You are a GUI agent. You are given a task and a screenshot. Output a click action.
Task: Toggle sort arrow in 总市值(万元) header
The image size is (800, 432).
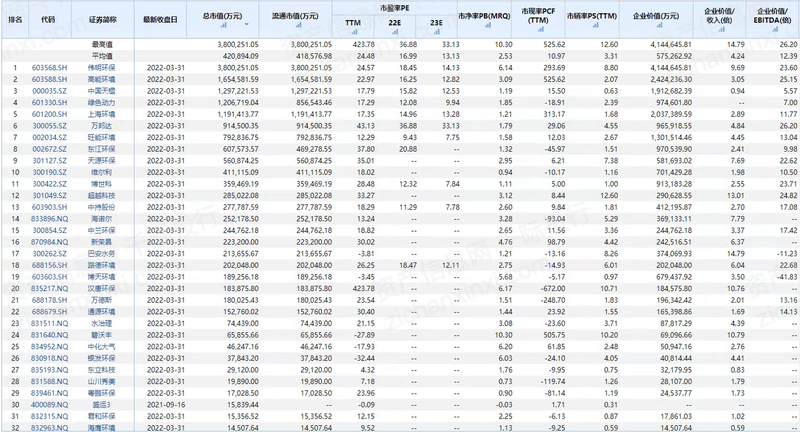click(x=246, y=24)
